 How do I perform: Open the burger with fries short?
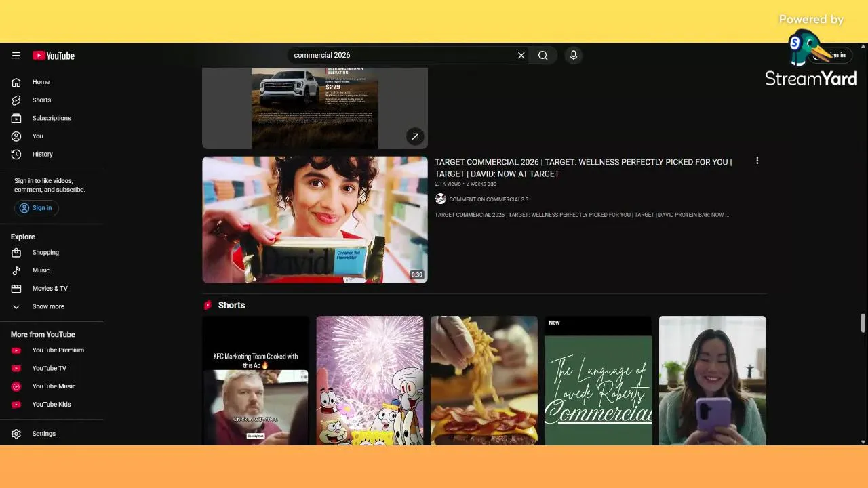[x=484, y=380]
